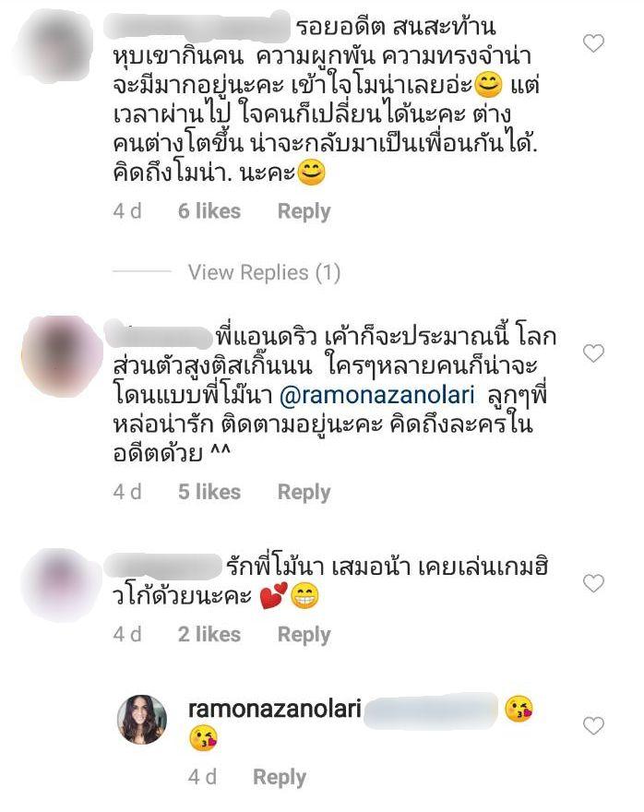This screenshot has height=812, width=644.
Task: Reply to the 2 likes comment
Action: click(x=304, y=635)
